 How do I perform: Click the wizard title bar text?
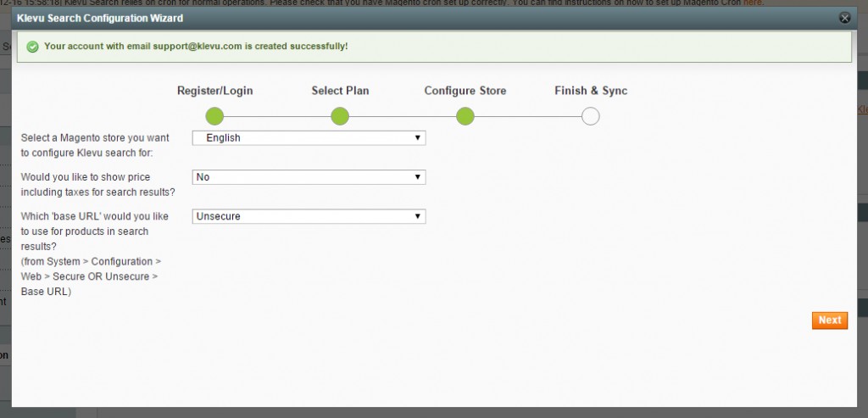pyautogui.click(x=100, y=17)
